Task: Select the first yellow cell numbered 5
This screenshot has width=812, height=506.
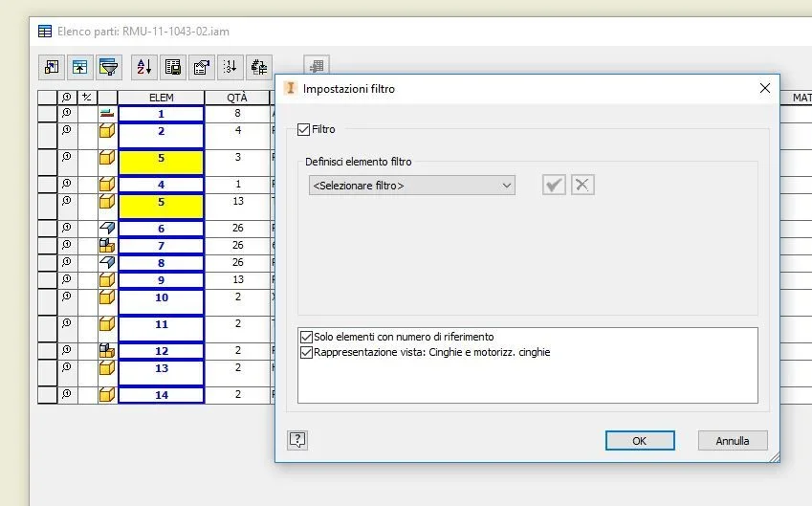Action: [161, 162]
